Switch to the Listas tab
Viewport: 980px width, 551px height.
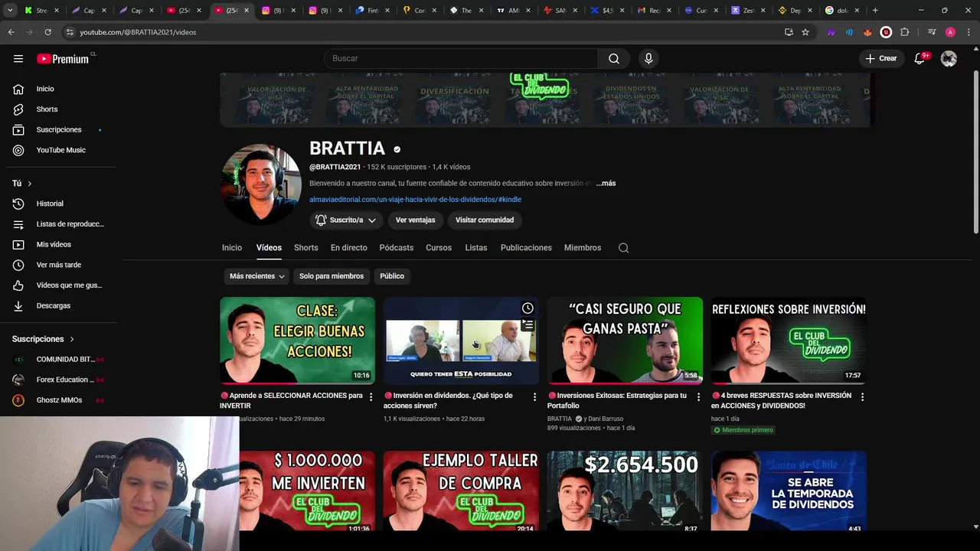pyautogui.click(x=476, y=248)
